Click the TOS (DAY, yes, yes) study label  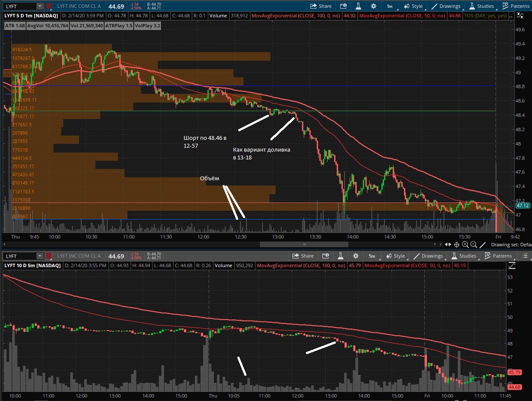pos(486,16)
